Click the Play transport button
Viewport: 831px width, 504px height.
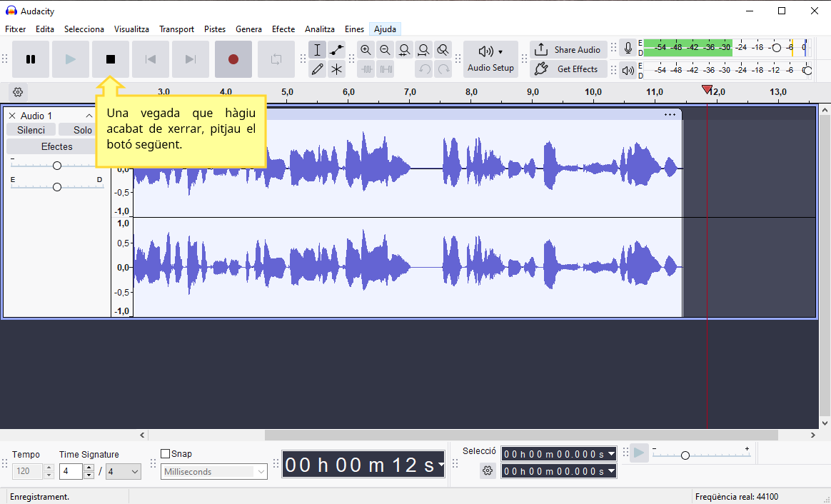pyautogui.click(x=71, y=59)
